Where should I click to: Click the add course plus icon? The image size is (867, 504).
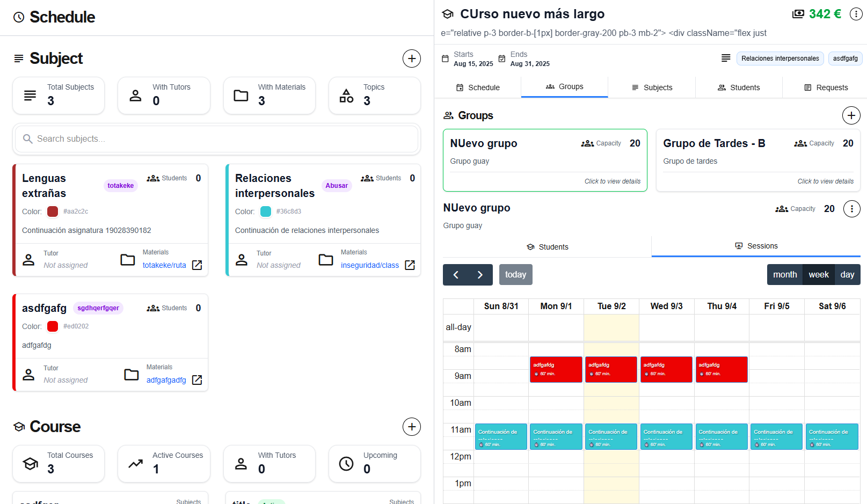(411, 427)
